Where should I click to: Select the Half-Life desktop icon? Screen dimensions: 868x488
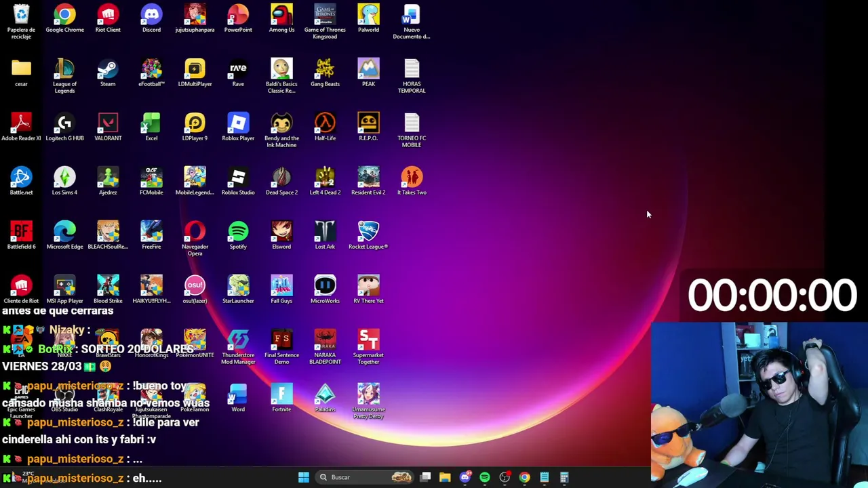325,127
